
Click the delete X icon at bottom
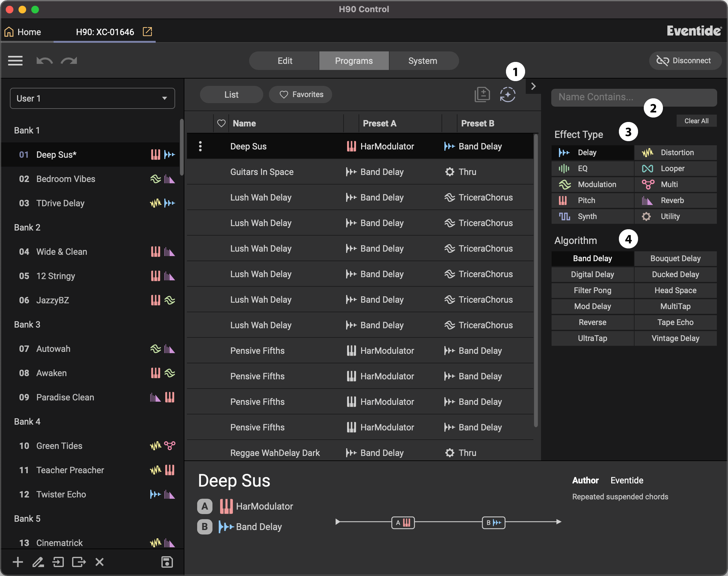pos(100,562)
